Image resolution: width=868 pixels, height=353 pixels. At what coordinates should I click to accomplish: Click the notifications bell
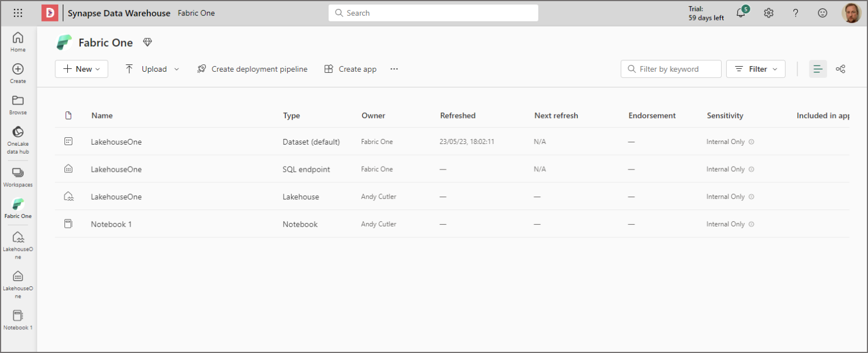click(x=741, y=12)
